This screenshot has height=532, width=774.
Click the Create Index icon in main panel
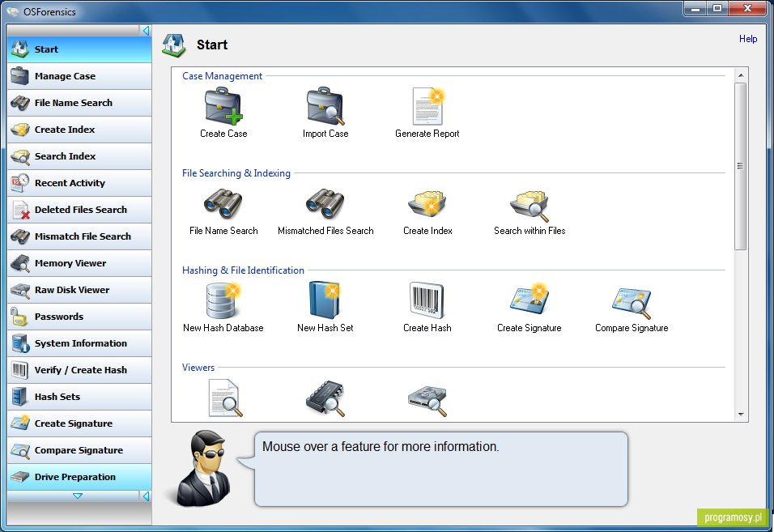point(427,204)
